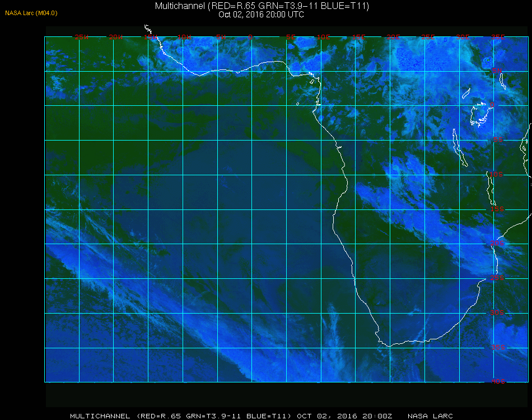Click the 15E longitude label
Screen dimensions: 532x420
[x=358, y=37]
